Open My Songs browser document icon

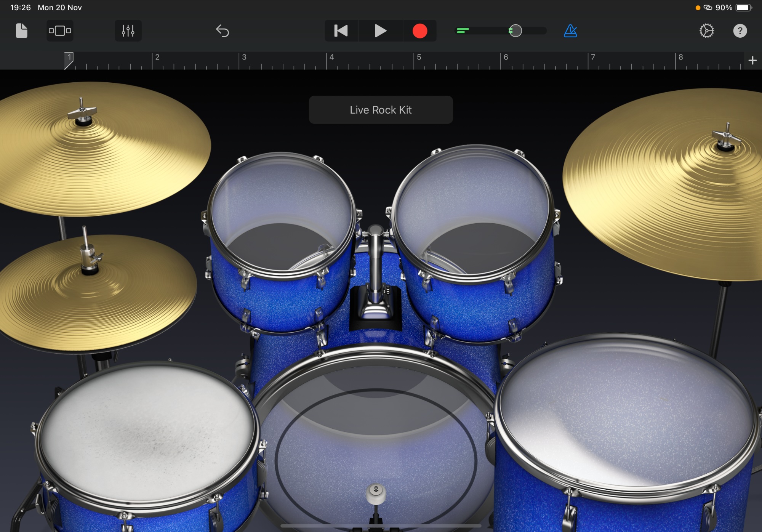(22, 31)
